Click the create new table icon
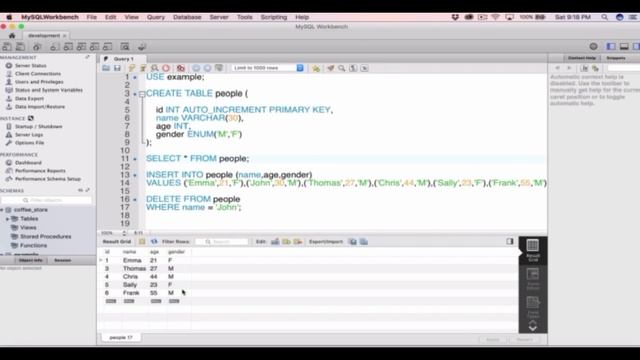The image size is (640, 360). [x=68, y=47]
